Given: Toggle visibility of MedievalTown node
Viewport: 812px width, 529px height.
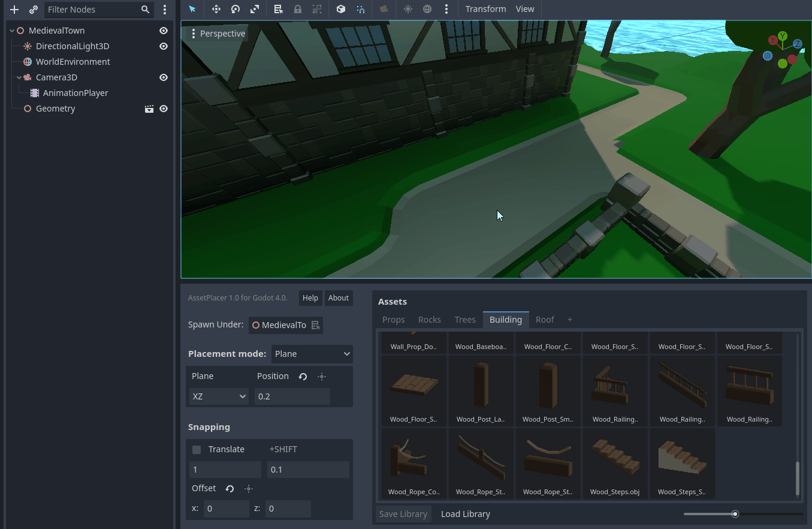Looking at the screenshot, I should [x=164, y=31].
